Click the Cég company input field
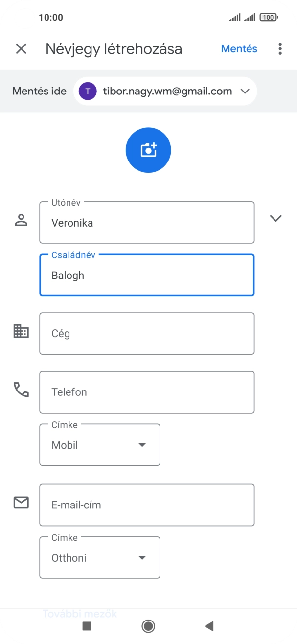 147,333
